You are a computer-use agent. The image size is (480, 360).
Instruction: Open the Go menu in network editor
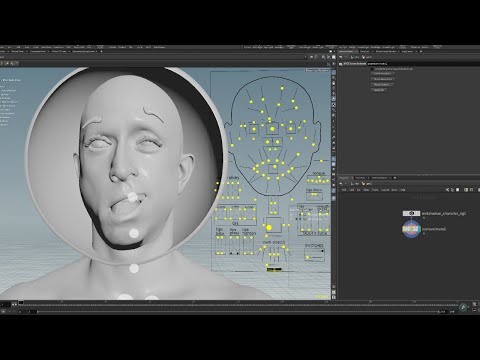pyautogui.click(x=358, y=190)
